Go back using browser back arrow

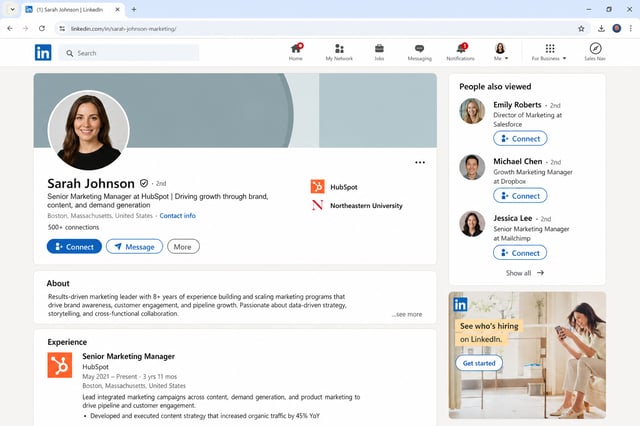click(10, 29)
